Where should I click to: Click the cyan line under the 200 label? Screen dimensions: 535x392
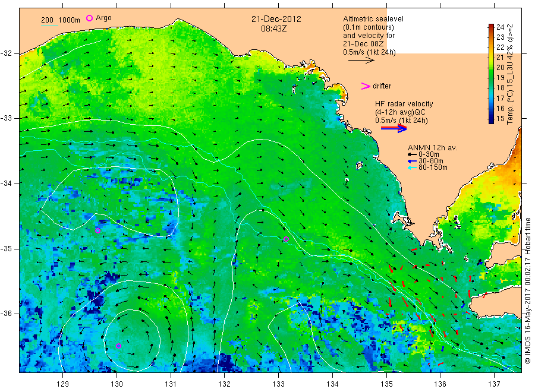coord(49,26)
